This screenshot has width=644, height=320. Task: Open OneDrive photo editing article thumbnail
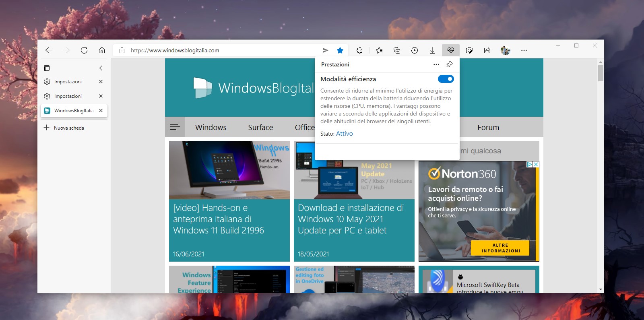click(354, 279)
